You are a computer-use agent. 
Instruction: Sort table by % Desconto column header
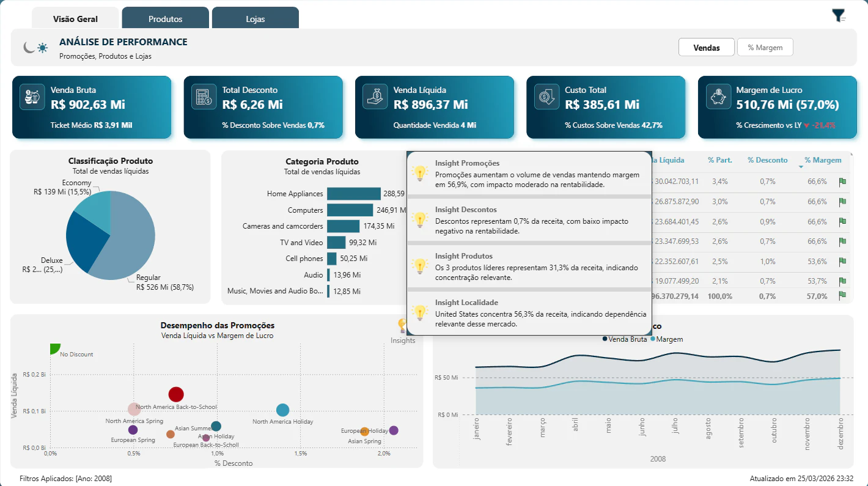click(768, 160)
